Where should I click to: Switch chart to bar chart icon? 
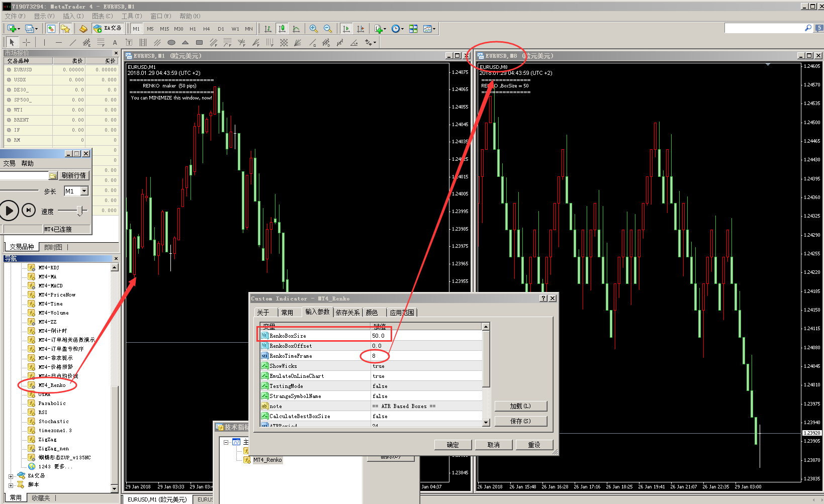point(268,29)
